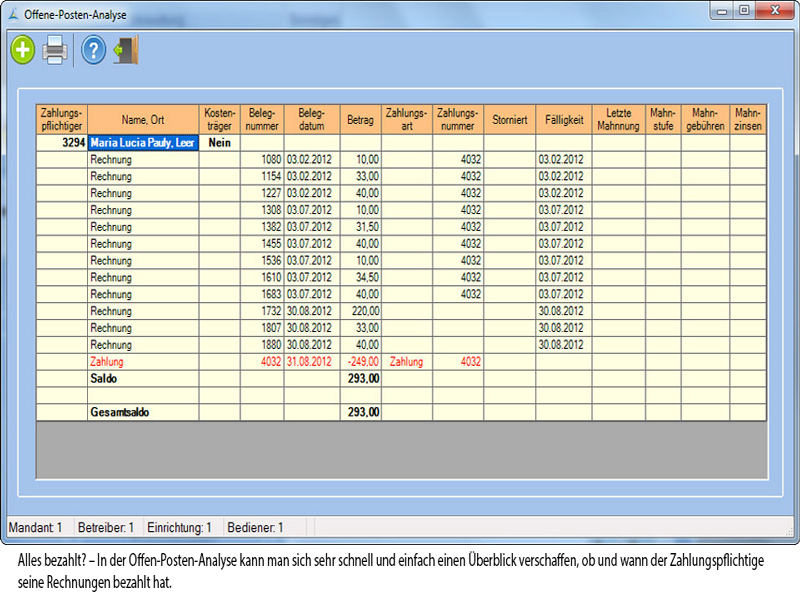Click the Zahlungspflichtiger column header
Screen dimensions: 800x600
[x=62, y=119]
